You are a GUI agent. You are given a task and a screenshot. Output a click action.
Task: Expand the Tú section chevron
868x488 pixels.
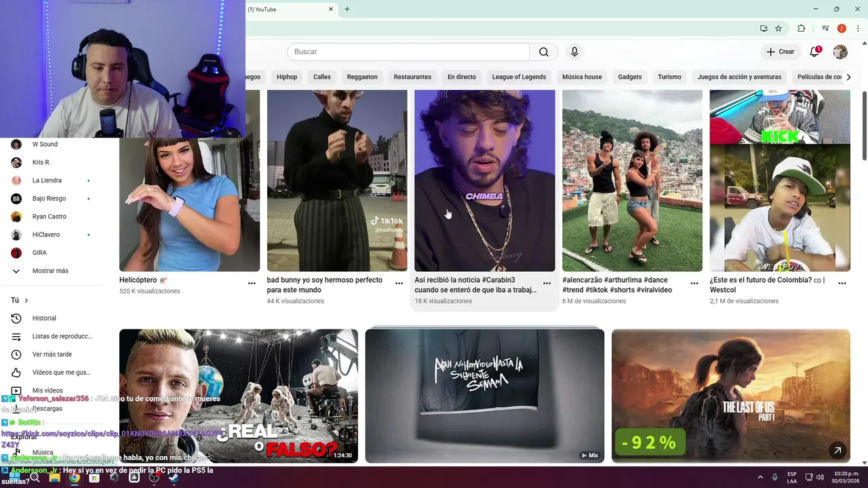[26, 300]
